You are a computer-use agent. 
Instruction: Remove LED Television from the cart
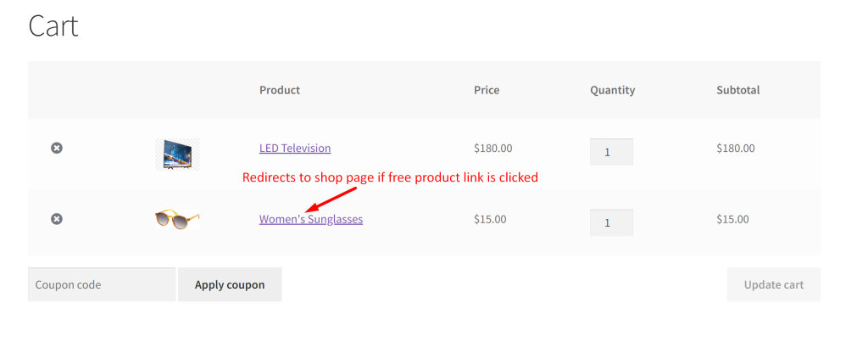57,148
